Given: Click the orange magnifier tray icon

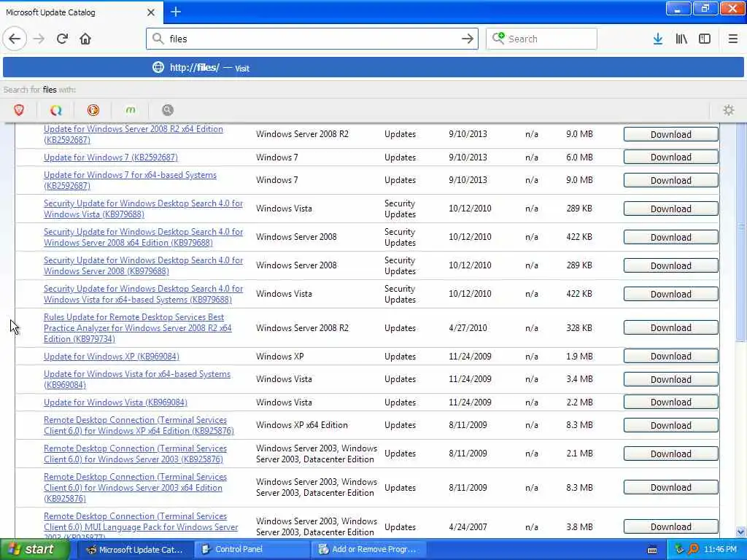Looking at the screenshot, I should [694, 550].
